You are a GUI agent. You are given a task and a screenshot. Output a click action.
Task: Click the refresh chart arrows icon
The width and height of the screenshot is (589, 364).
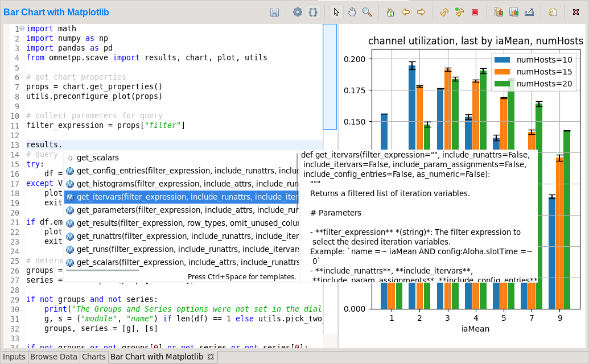(444, 13)
